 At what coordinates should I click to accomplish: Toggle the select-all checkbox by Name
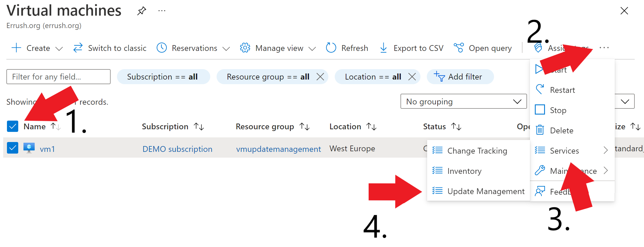coord(12,126)
